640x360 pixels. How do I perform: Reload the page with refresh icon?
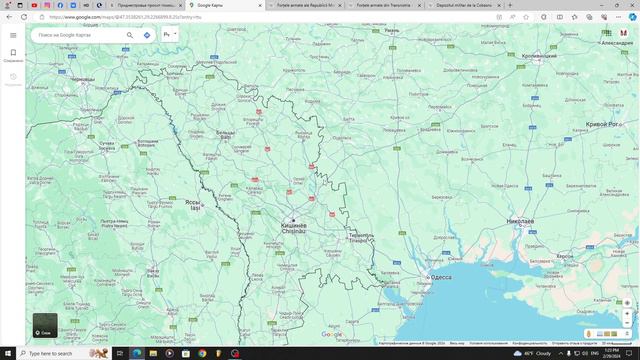(24, 17)
